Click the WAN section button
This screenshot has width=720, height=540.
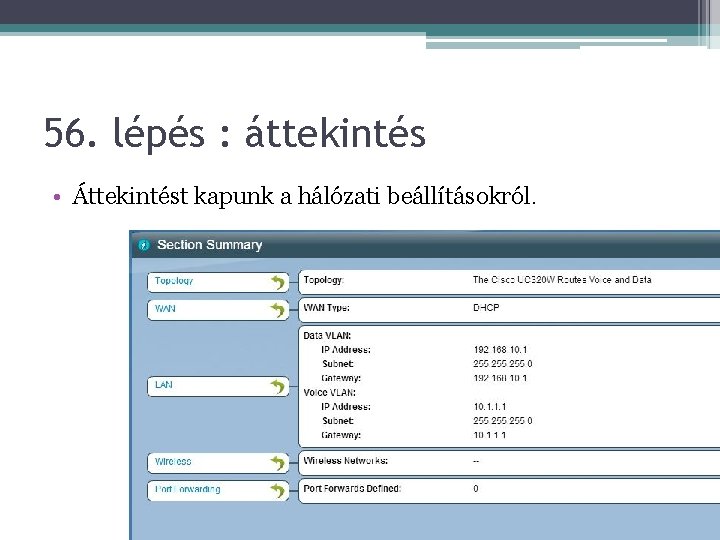[218, 309]
